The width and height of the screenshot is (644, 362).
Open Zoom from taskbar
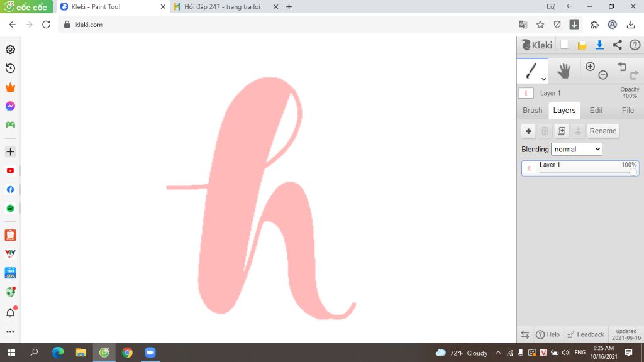pyautogui.click(x=150, y=353)
